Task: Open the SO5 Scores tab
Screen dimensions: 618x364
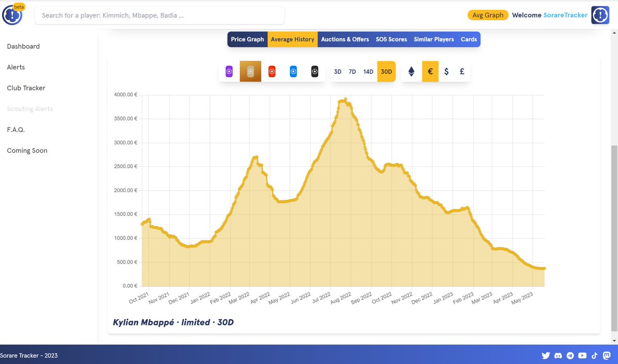Action: [x=391, y=39]
